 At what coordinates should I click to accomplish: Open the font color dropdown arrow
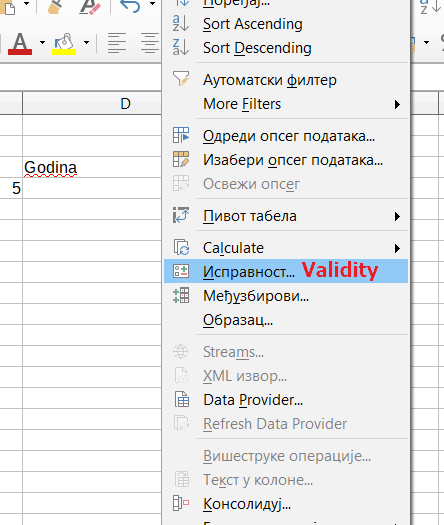pos(42,43)
